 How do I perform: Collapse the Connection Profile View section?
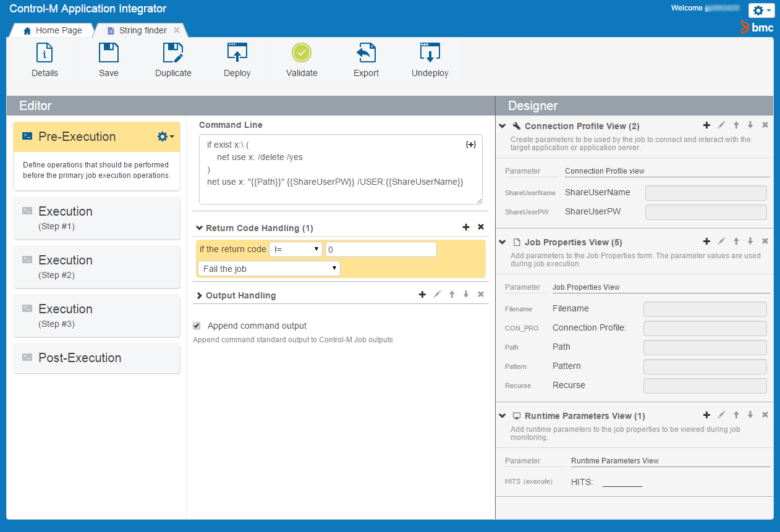(x=502, y=126)
